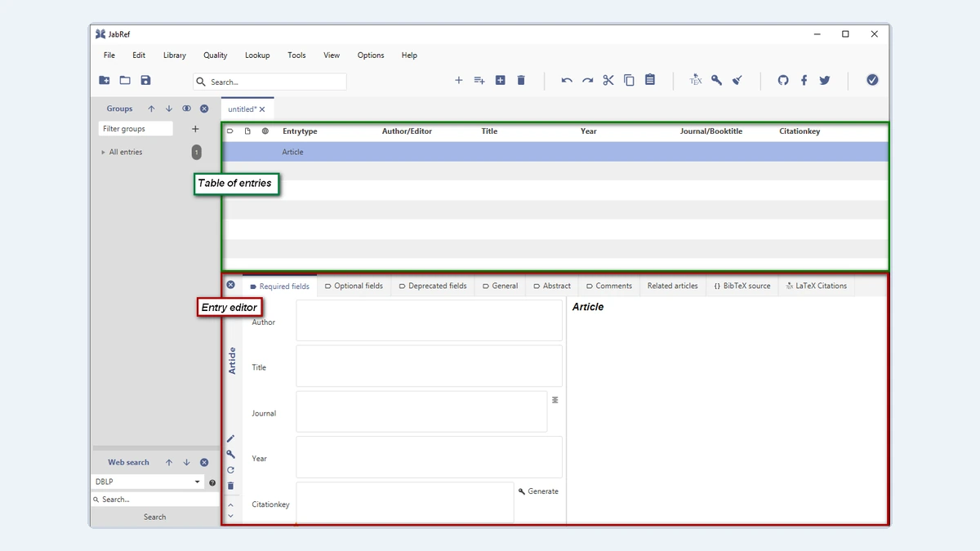980x551 pixels.
Task: Click the New library icon in toolbar
Action: (x=105, y=80)
